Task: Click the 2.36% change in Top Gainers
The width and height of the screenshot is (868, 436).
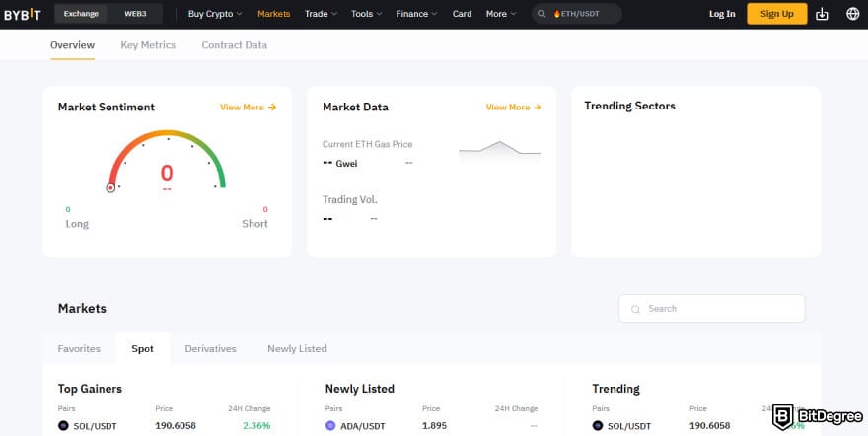Action: pos(256,425)
